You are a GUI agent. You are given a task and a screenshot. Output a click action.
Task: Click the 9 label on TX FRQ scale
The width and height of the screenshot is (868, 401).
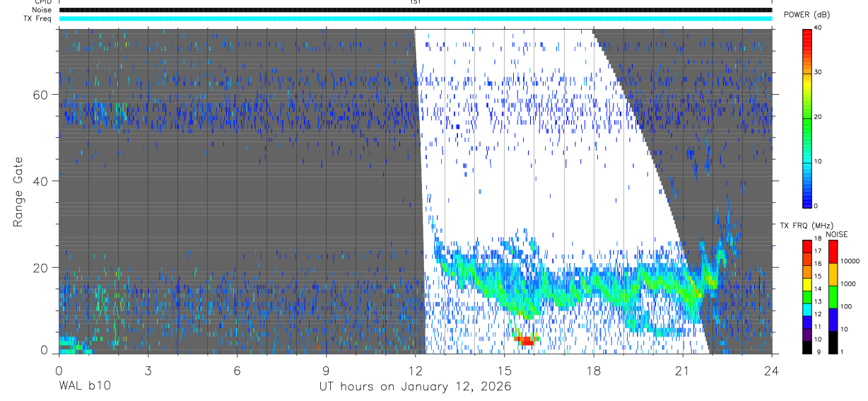click(x=818, y=351)
